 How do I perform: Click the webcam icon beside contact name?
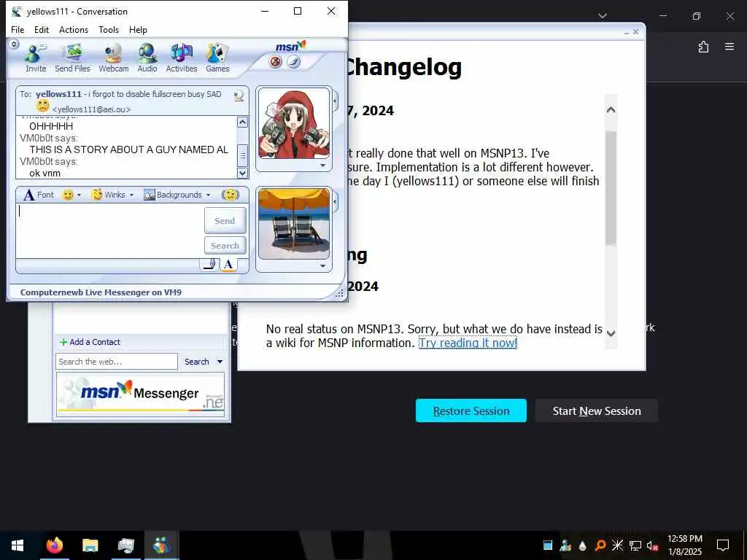[x=239, y=96]
